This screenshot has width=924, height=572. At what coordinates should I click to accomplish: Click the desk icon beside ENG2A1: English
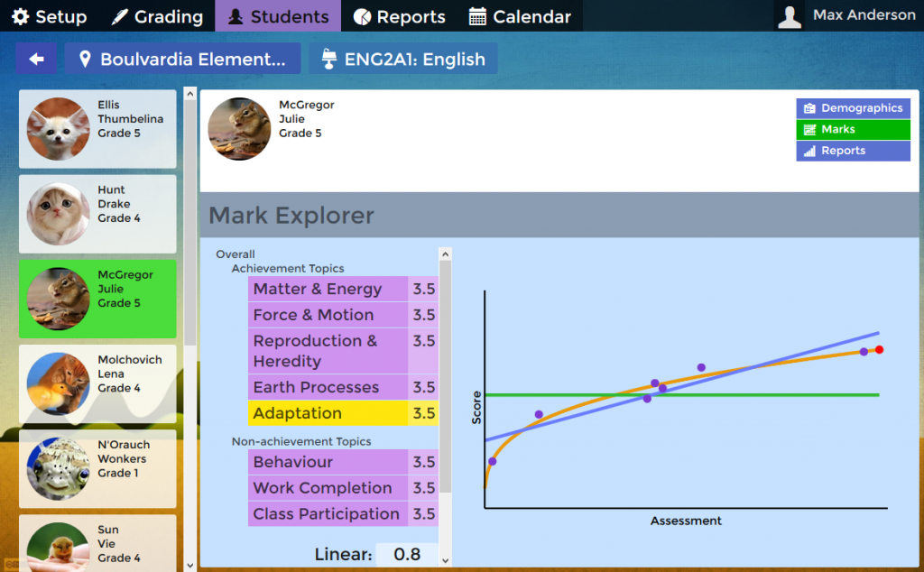[329, 60]
